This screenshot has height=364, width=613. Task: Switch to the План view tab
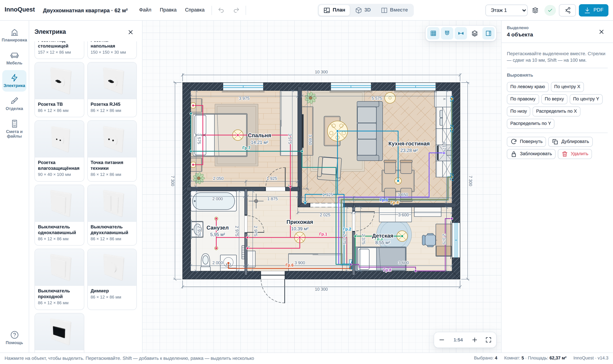pyautogui.click(x=334, y=10)
